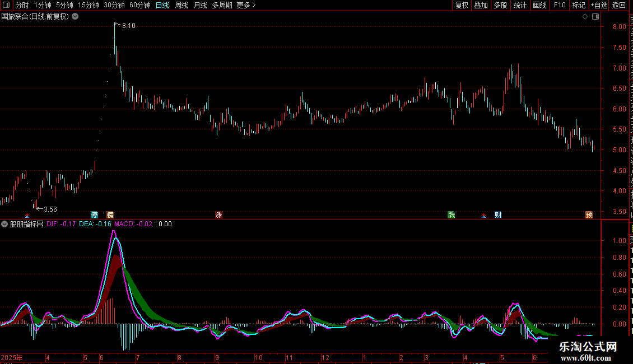Open the 复权 adjustment menu
The image size is (633, 364).
462,5
